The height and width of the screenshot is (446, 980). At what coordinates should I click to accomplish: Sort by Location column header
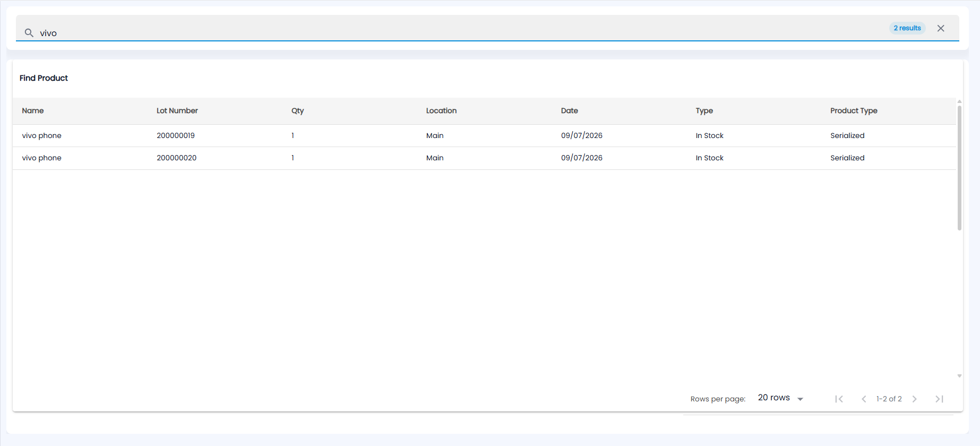[441, 110]
